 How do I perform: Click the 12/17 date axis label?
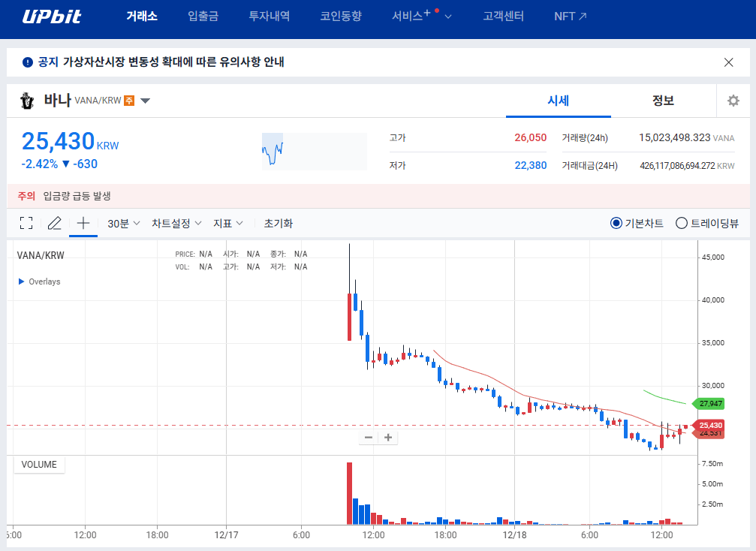pyautogui.click(x=227, y=535)
